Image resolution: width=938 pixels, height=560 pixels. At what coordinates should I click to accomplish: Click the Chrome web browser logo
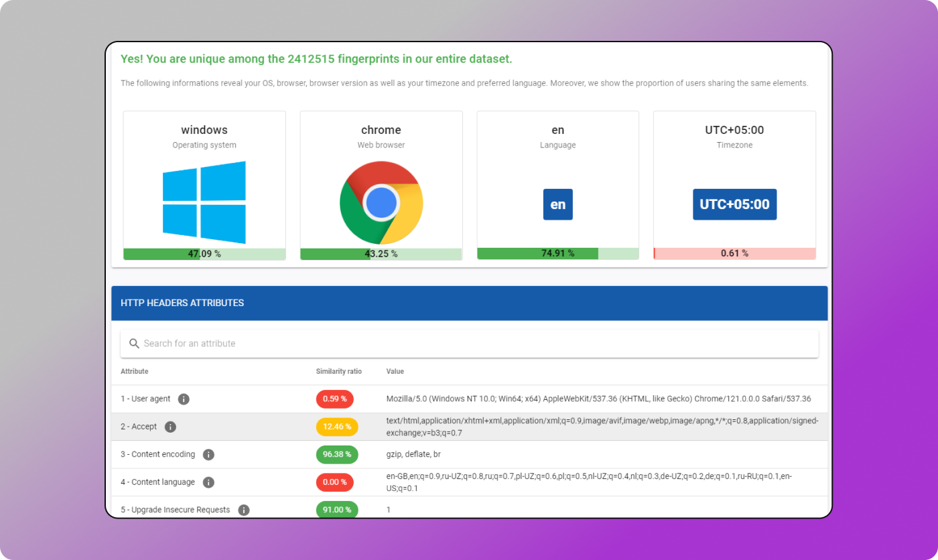pos(381,202)
